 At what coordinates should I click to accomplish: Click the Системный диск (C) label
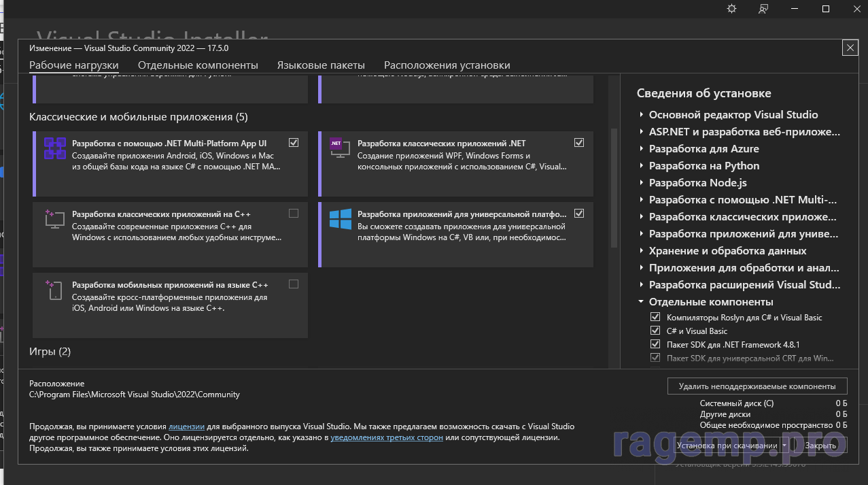click(x=737, y=403)
